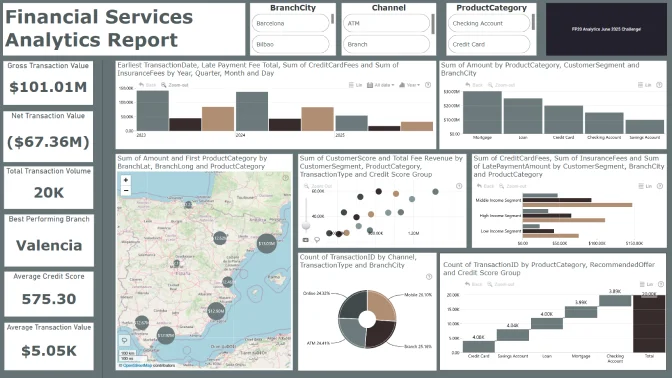Click Back on segment fees chart
672x378 pixels.
tap(486, 186)
